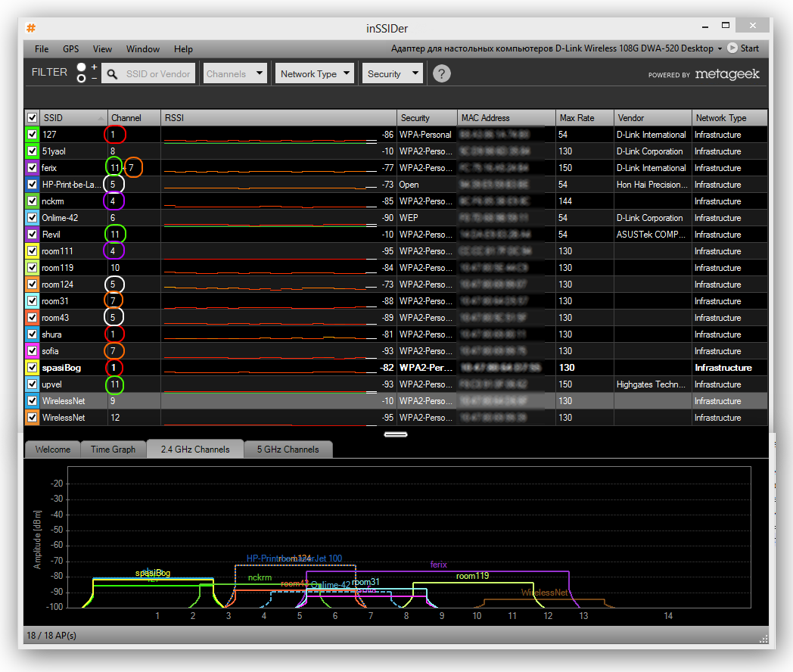
Task: Switch to the Time Graph tab
Action: click(x=113, y=449)
